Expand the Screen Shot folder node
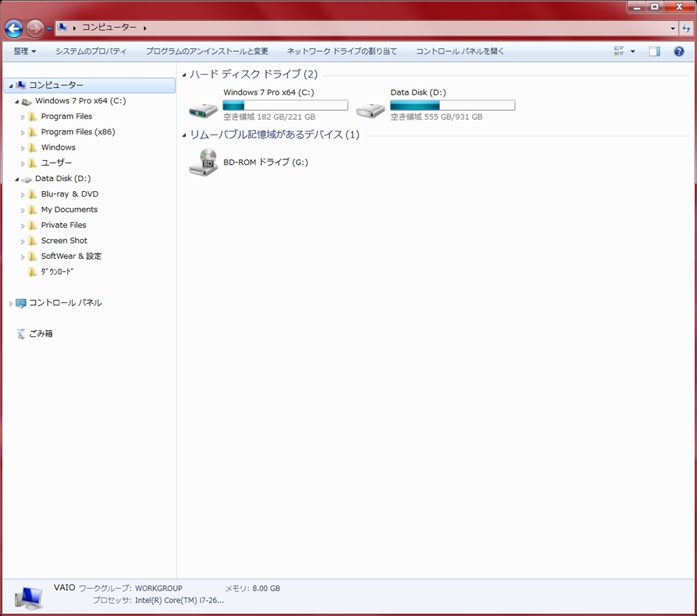Image resolution: width=697 pixels, height=616 pixels. [x=22, y=242]
